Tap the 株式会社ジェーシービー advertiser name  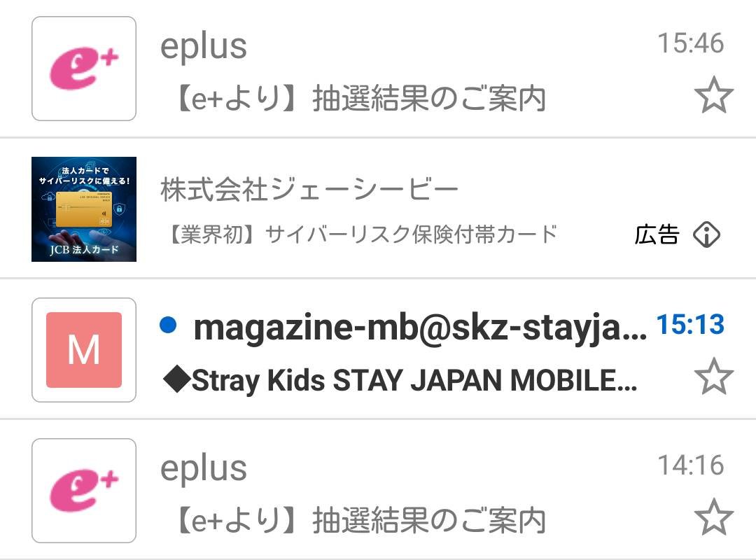coord(309,189)
